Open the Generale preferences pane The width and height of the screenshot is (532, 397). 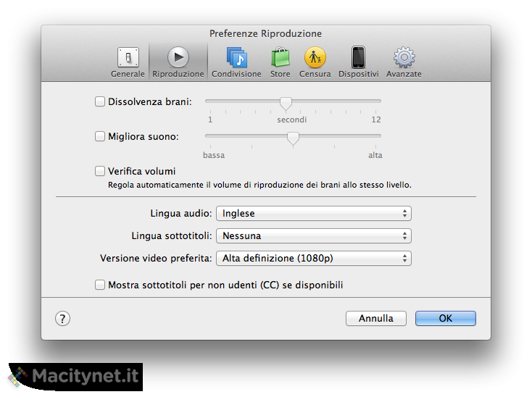[128, 62]
